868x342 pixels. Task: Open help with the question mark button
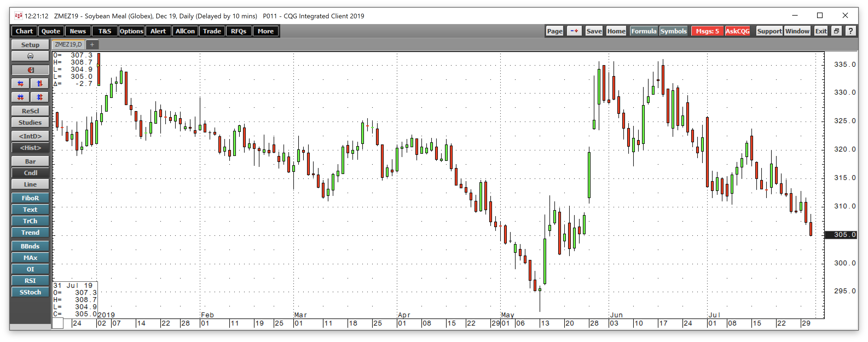850,31
